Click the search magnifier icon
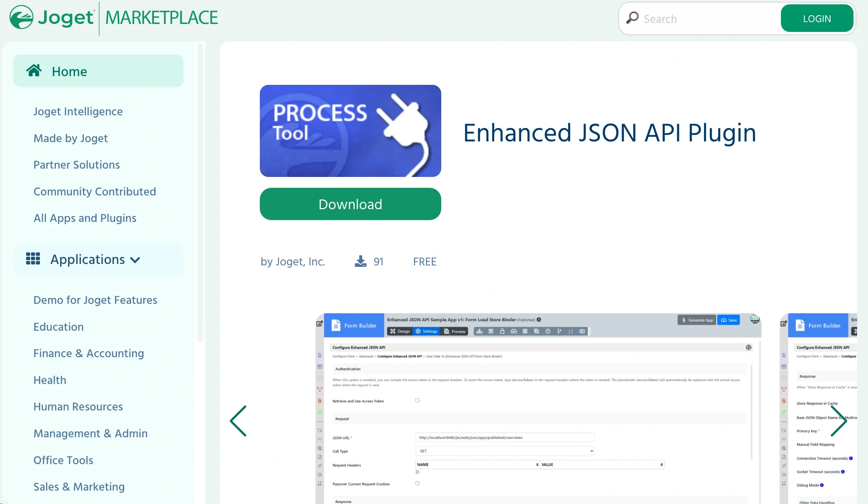 point(632,18)
